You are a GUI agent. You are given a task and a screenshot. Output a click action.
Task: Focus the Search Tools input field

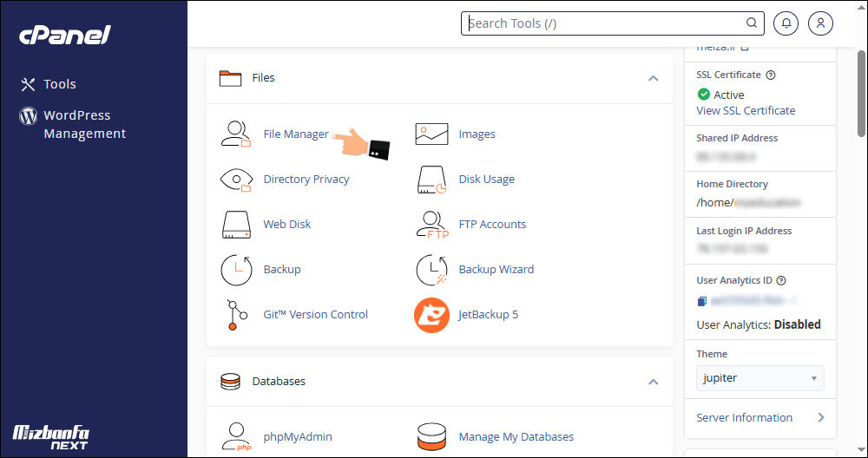click(603, 23)
